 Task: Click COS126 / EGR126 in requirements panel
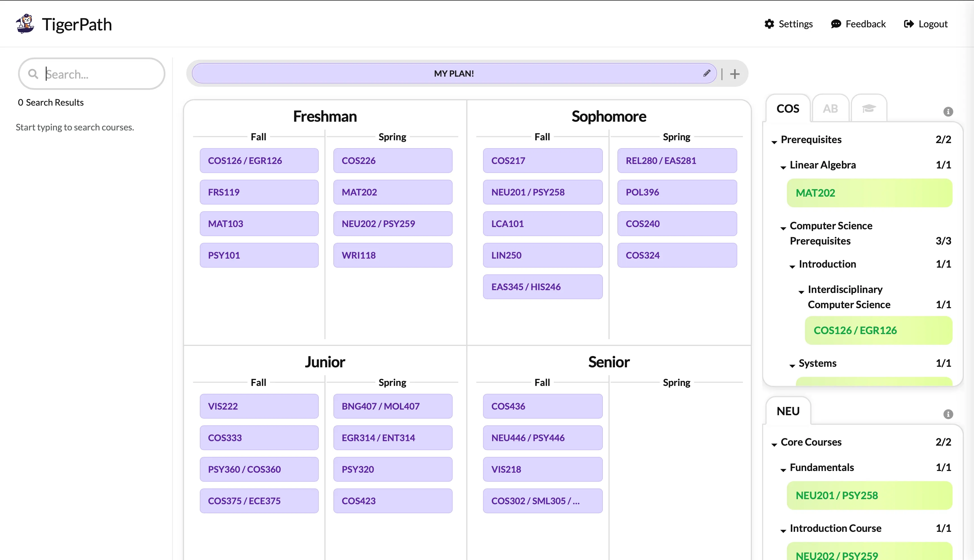pyautogui.click(x=878, y=330)
